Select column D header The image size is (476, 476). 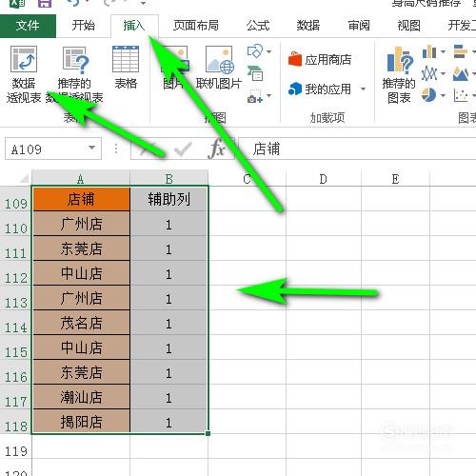click(324, 179)
